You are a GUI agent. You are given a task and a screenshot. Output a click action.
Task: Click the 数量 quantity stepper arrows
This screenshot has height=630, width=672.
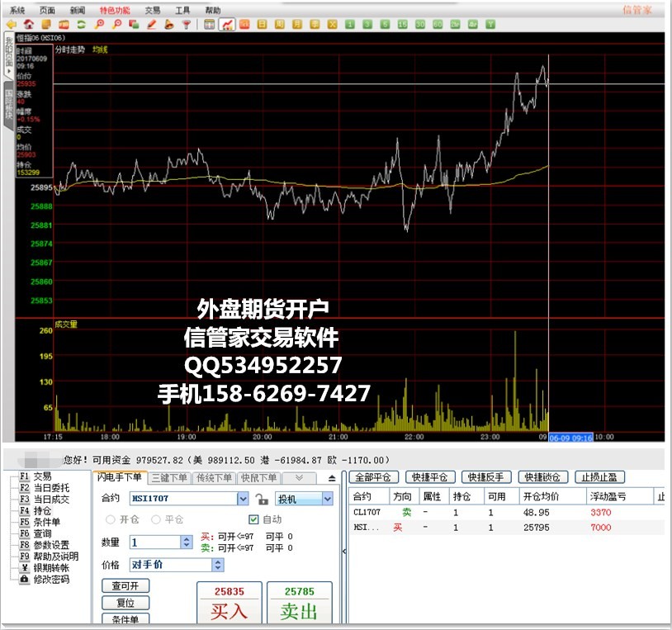tap(187, 542)
